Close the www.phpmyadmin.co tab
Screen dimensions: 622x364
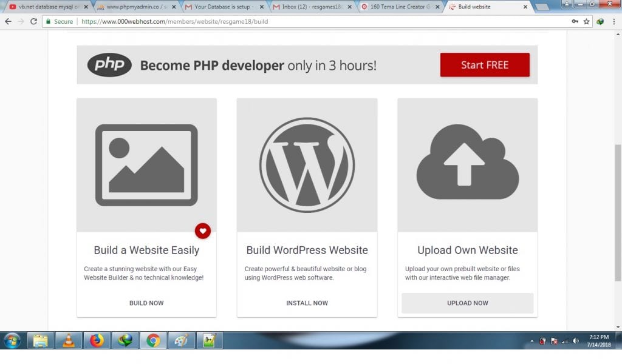174,7
